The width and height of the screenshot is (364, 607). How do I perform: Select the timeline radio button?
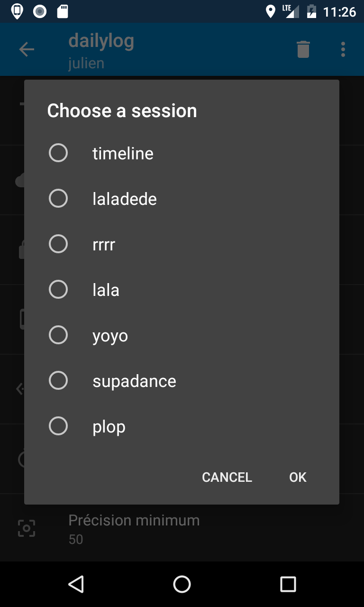coord(58,153)
